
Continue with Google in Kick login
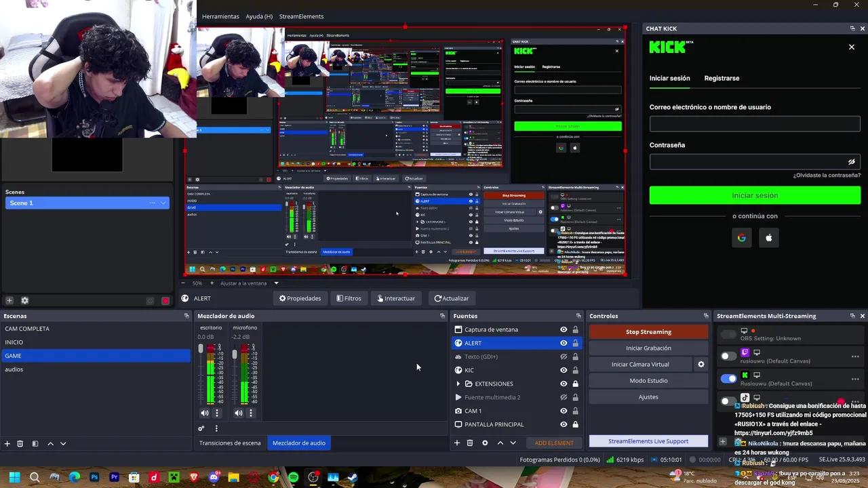pyautogui.click(x=741, y=238)
